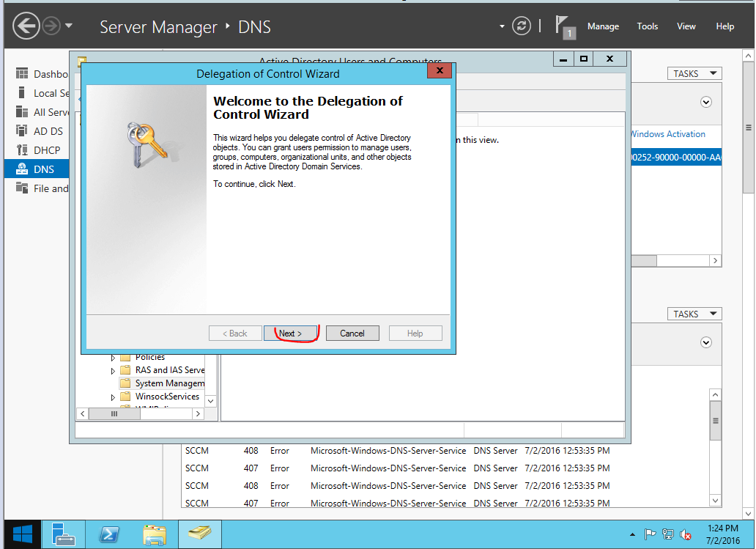The image size is (756, 549).
Task: Click Cancel in the Delegation wizard
Action: [352, 334]
